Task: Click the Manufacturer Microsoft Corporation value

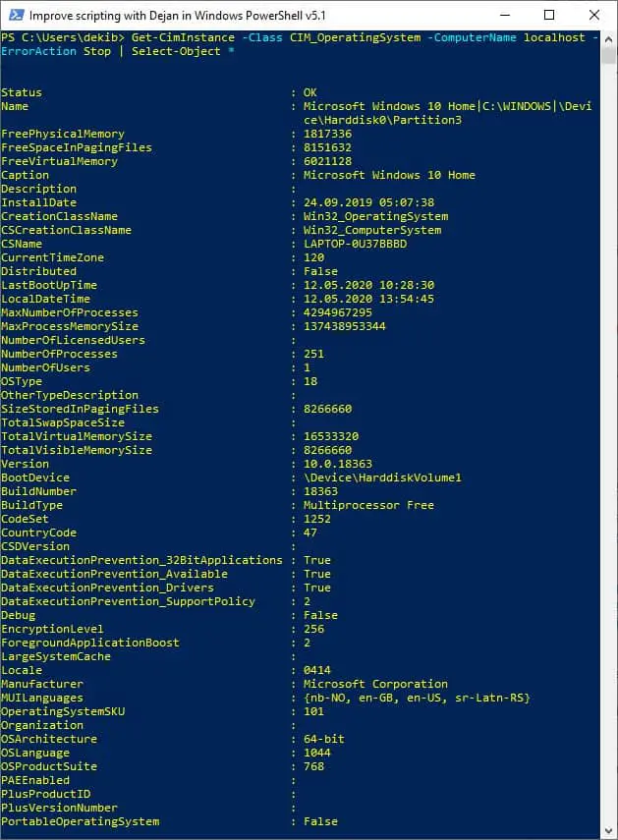Action: coord(375,684)
